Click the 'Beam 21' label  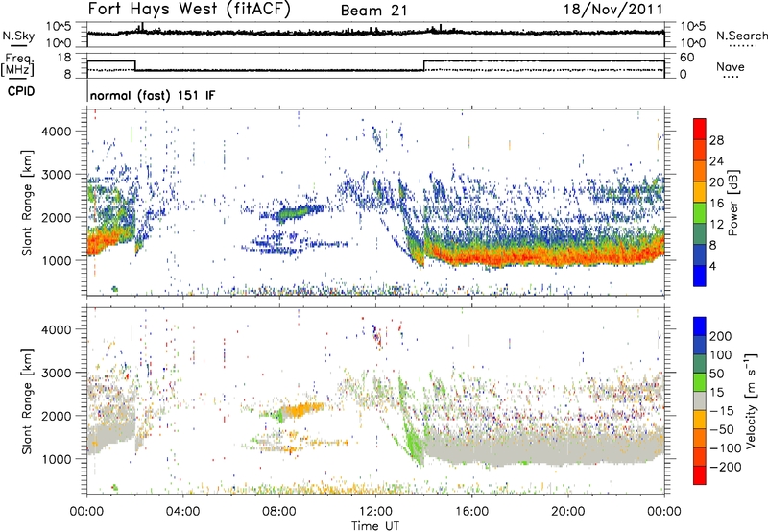coord(373,11)
